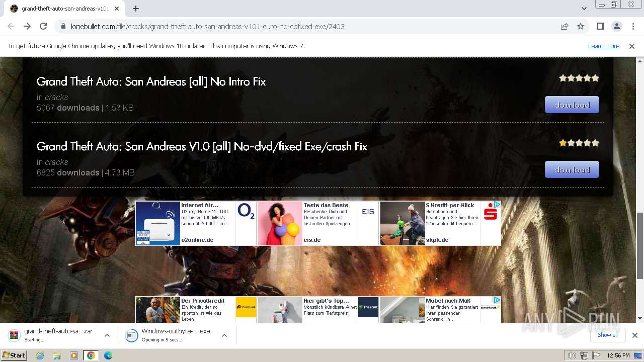Open Chrome three-dot menu
644x362 pixels.
(633, 26)
